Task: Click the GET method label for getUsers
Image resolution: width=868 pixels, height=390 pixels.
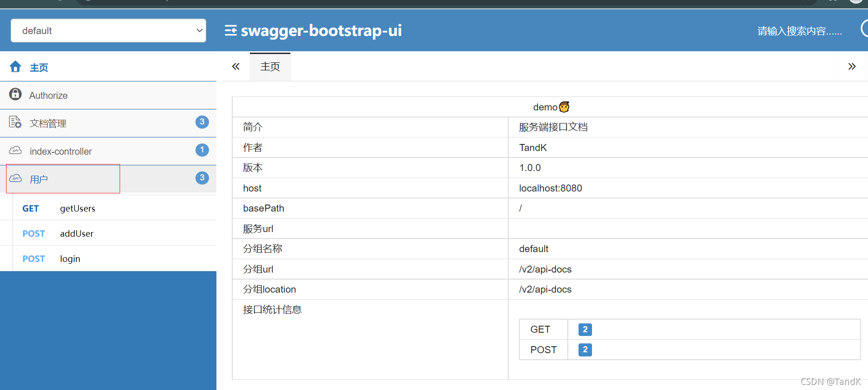Action: click(x=31, y=208)
